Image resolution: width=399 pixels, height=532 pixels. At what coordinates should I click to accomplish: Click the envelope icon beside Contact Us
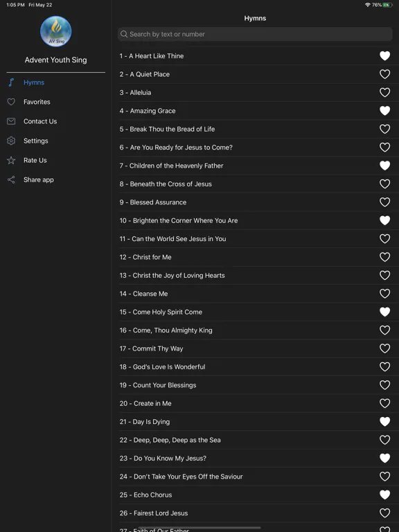[11, 121]
